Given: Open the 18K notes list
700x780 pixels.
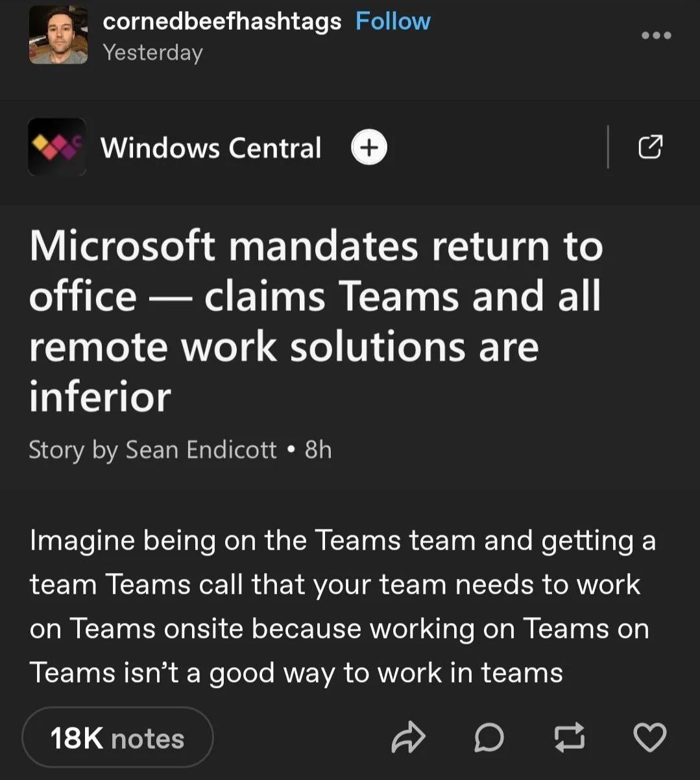Looking at the screenshot, I should (x=117, y=738).
